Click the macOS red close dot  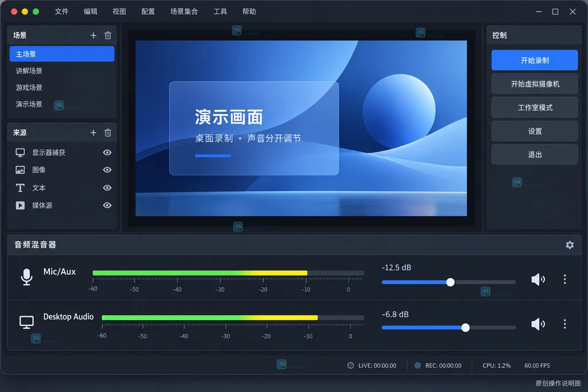(x=14, y=11)
